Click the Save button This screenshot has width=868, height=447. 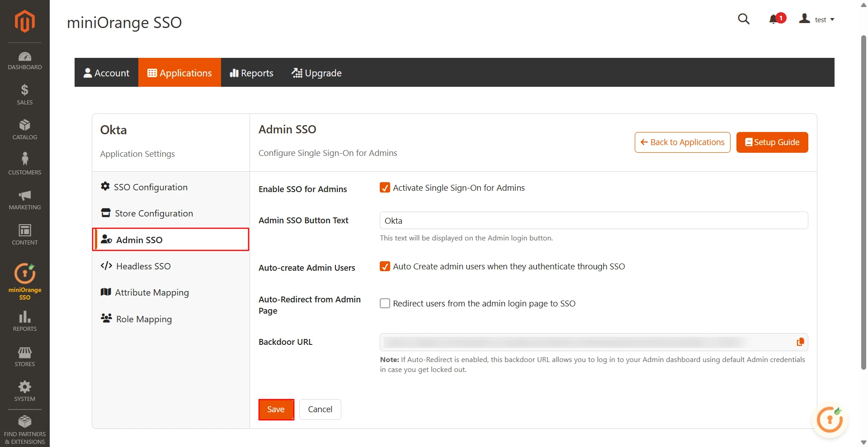pyautogui.click(x=276, y=409)
